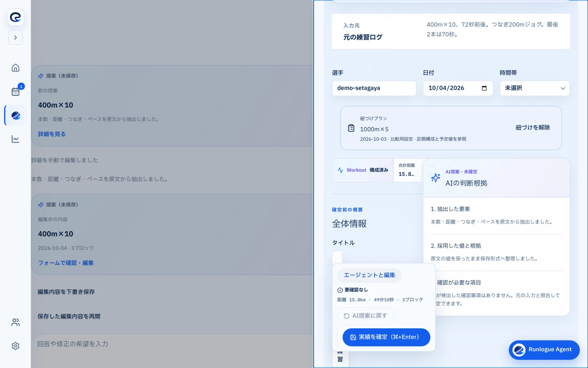Click the 合計距離 15.8 cell

tap(407, 170)
